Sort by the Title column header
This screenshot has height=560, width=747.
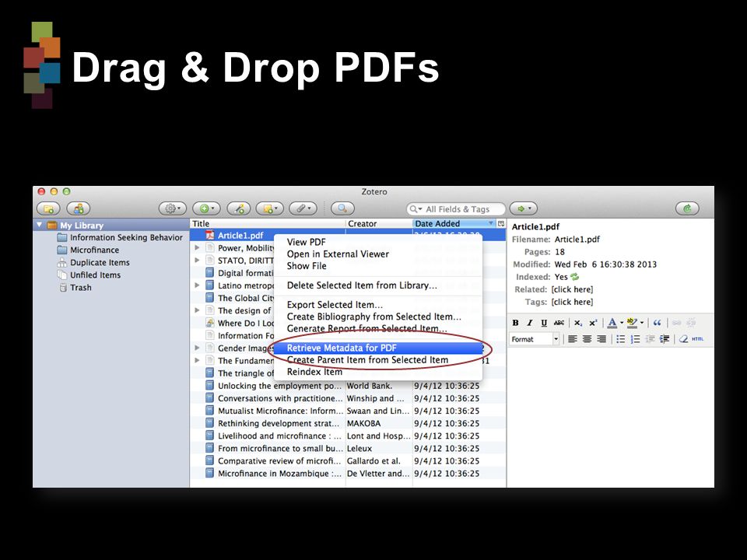click(267, 223)
